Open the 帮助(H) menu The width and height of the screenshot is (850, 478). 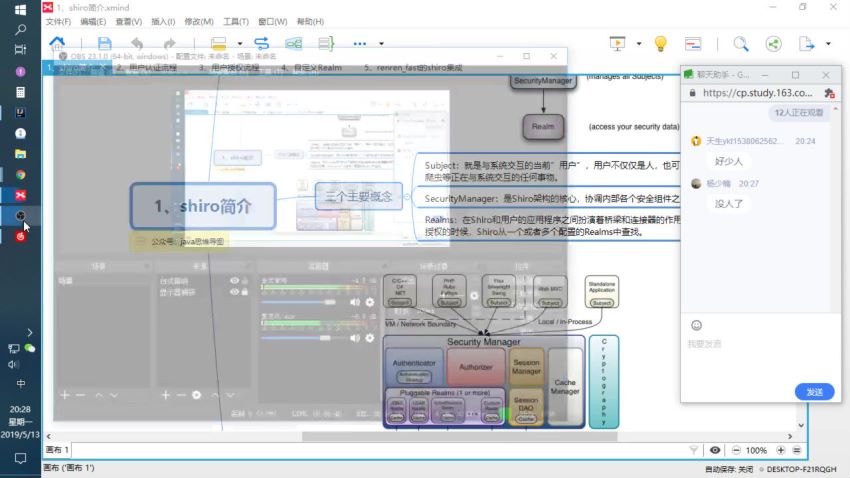point(310,22)
